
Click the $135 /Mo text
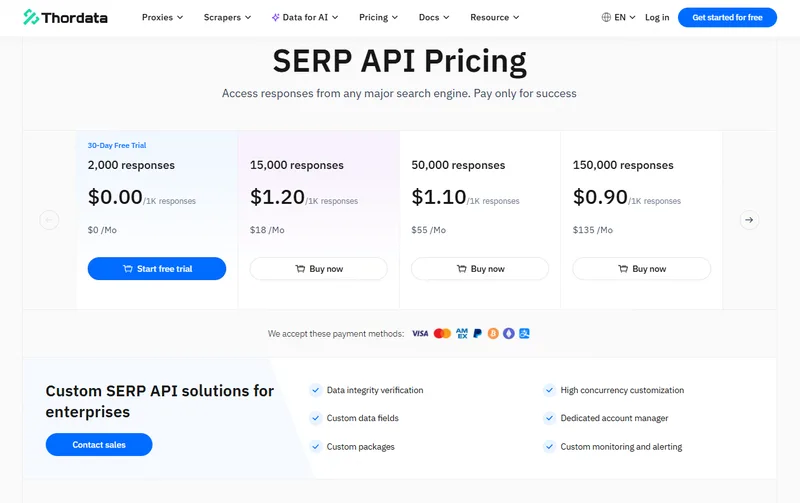click(592, 230)
